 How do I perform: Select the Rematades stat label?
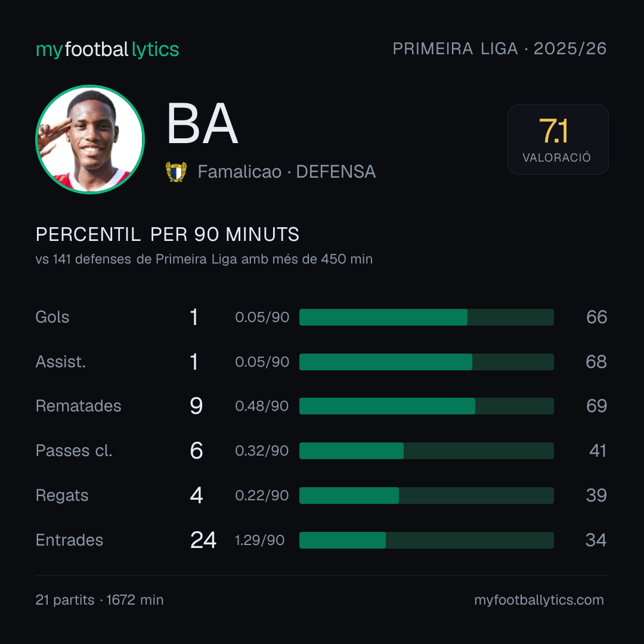coord(79,406)
